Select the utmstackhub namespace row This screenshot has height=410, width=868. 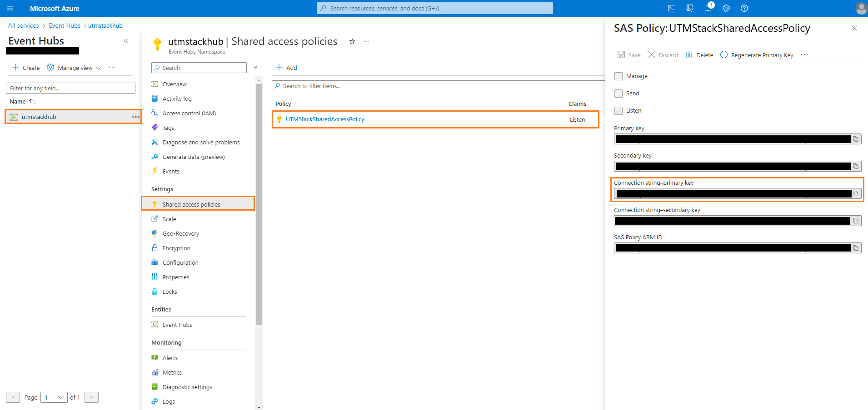click(73, 117)
